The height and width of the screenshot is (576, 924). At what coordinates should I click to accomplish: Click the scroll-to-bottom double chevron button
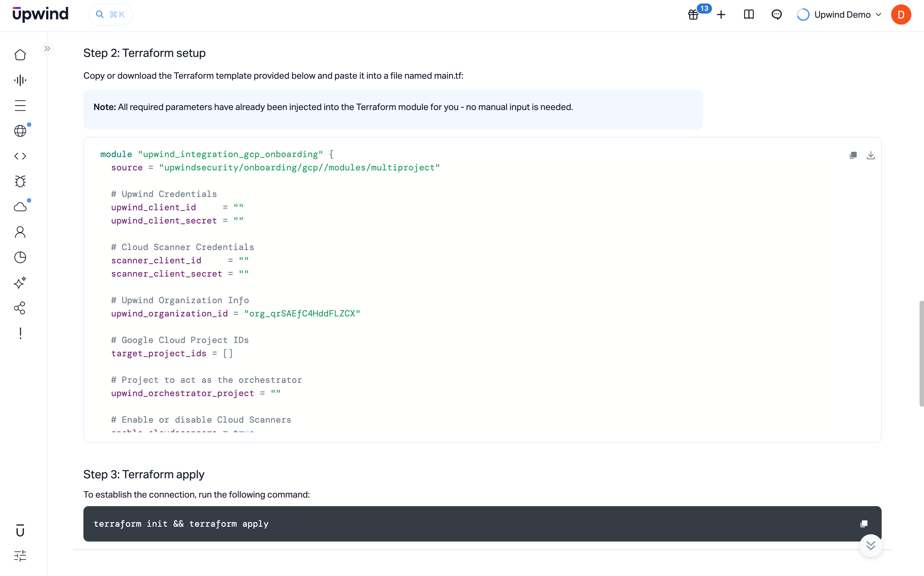click(871, 546)
